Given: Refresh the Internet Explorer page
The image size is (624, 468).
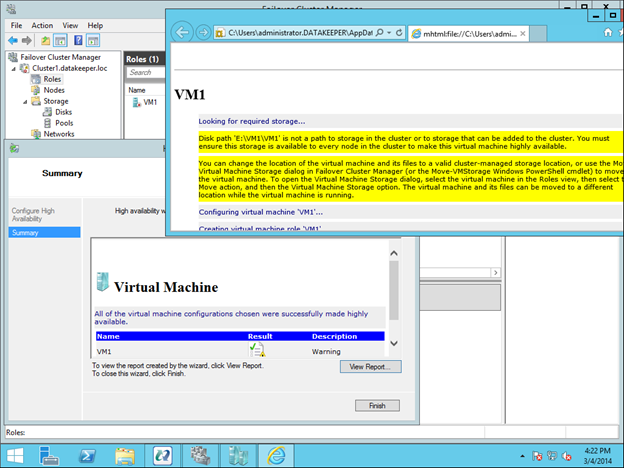Looking at the screenshot, I should (397, 33).
